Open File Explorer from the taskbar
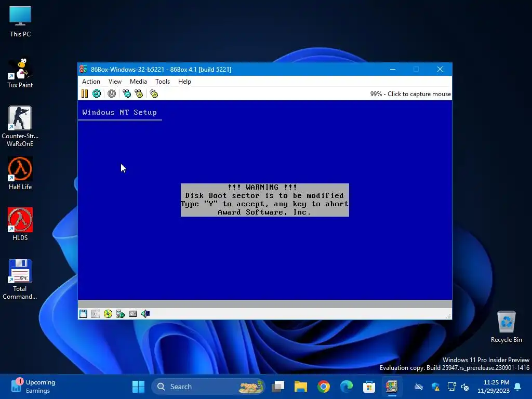 (301, 387)
